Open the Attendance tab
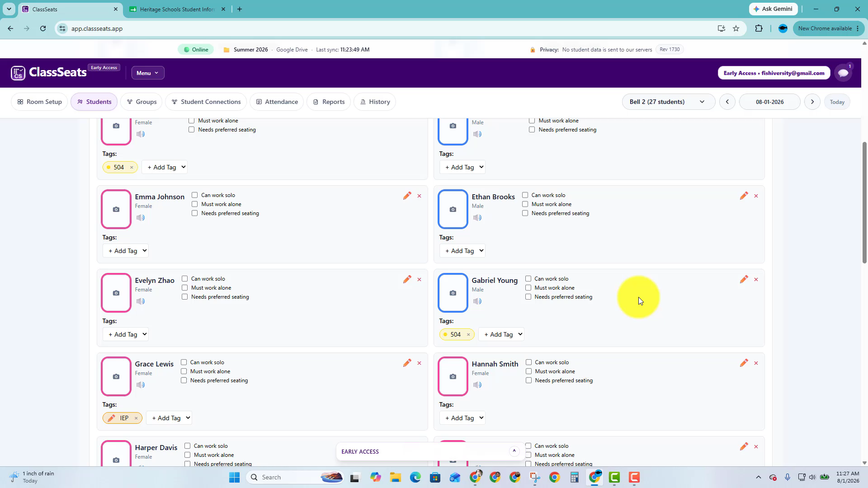This screenshot has width=868, height=488. click(x=277, y=102)
